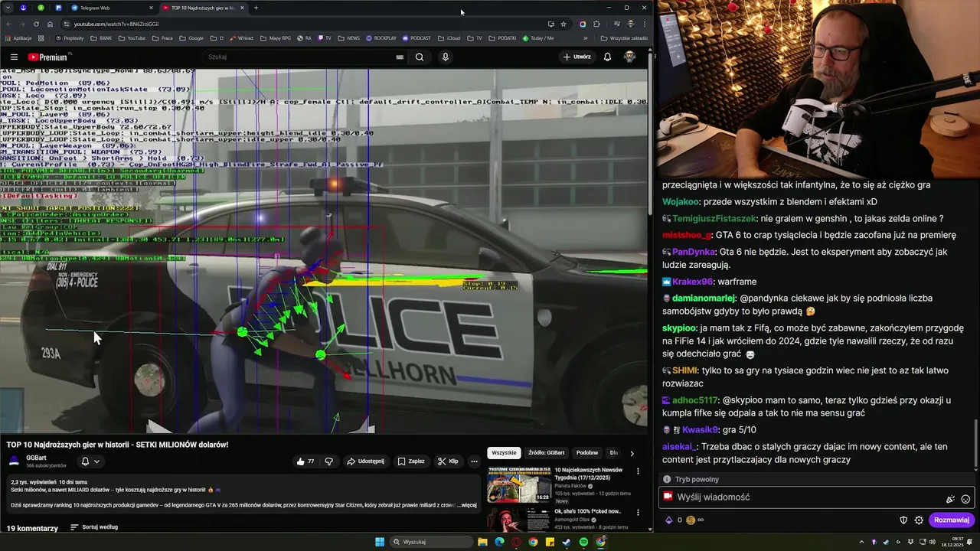Open Chrome three-dot menu
The image size is (980, 551).
pos(645,24)
